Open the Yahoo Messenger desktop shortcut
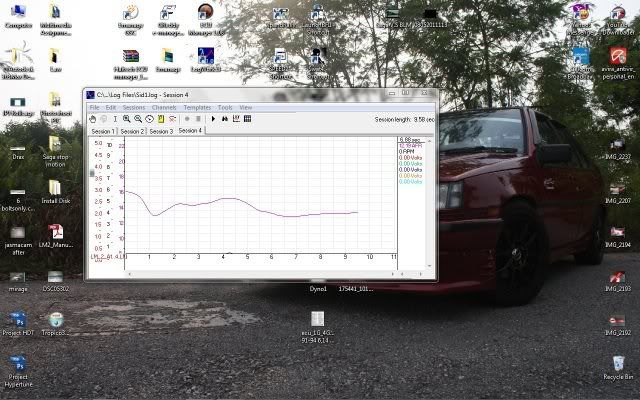640x400 pixels. pyautogui.click(x=580, y=14)
